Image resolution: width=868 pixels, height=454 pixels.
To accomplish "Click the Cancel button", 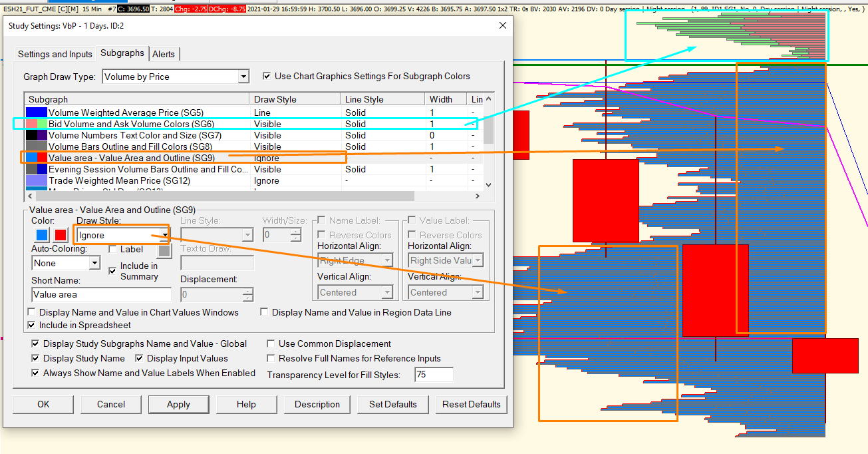I will click(111, 404).
